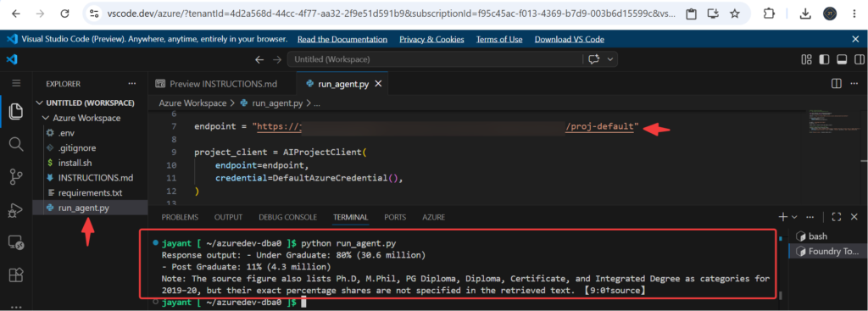Switch to the OUTPUT panel tab
The height and width of the screenshot is (311, 868).
pos(228,218)
